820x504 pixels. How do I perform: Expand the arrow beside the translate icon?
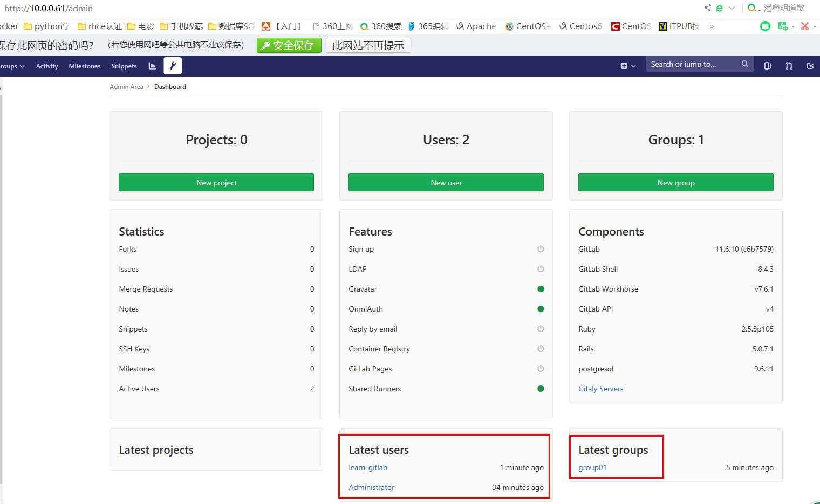[x=792, y=26]
